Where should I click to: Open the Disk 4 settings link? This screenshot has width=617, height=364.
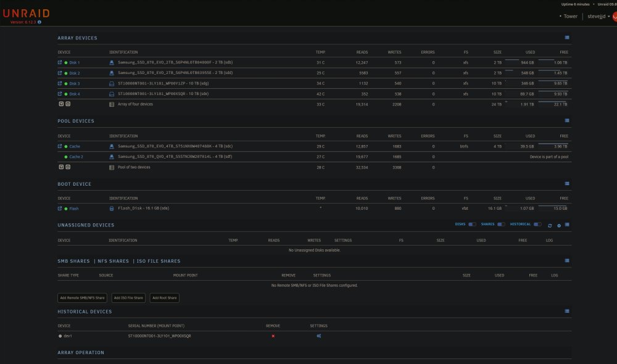coord(75,94)
